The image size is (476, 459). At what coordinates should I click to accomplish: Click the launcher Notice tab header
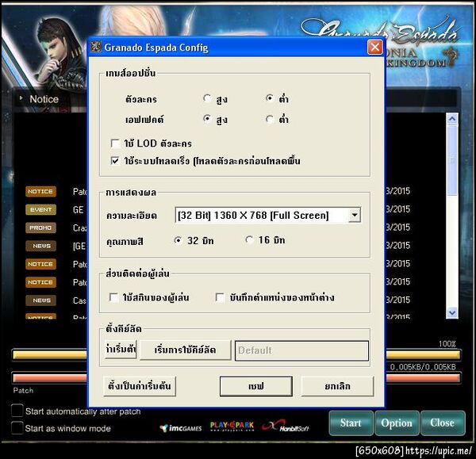44,99
